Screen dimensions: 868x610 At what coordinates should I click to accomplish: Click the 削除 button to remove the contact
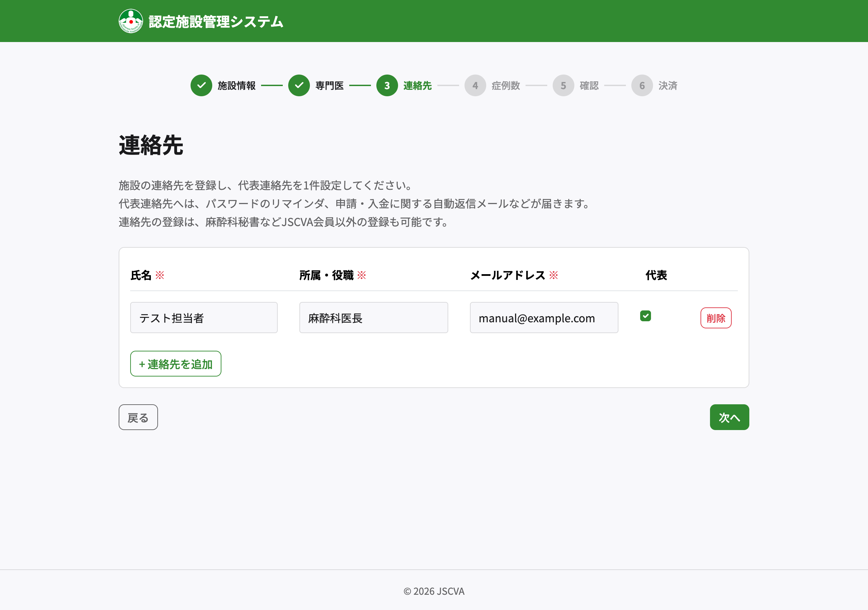tap(716, 318)
